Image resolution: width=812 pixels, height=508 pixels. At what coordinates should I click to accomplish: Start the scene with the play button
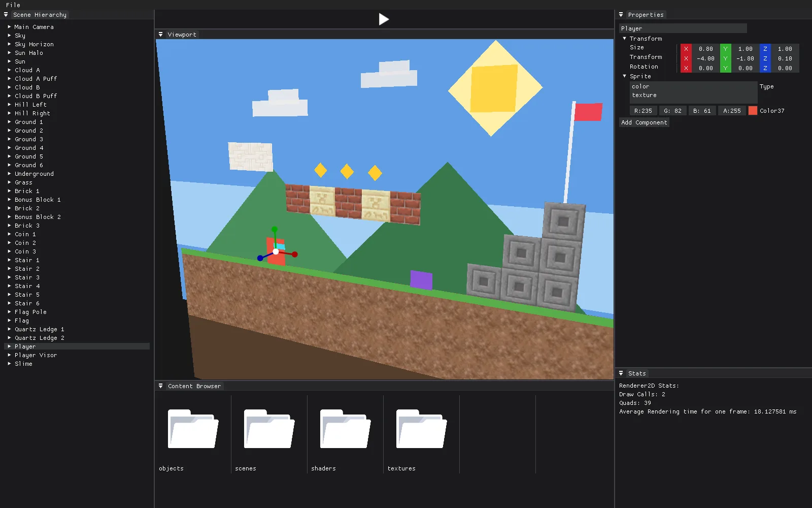[x=384, y=19]
